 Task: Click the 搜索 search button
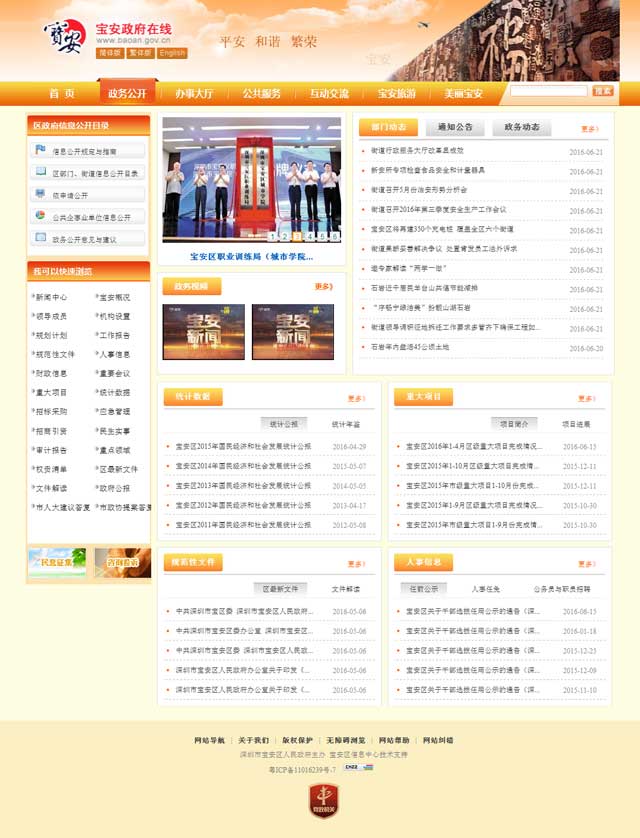pos(603,91)
